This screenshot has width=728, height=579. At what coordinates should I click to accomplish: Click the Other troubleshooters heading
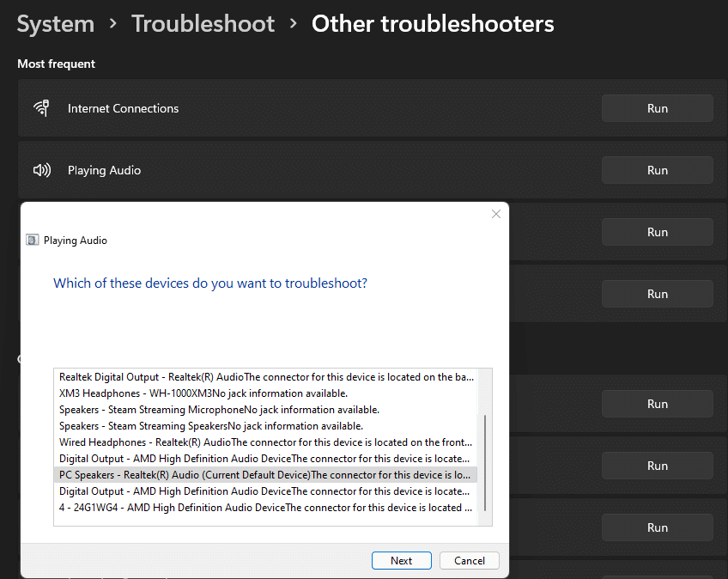point(433,24)
